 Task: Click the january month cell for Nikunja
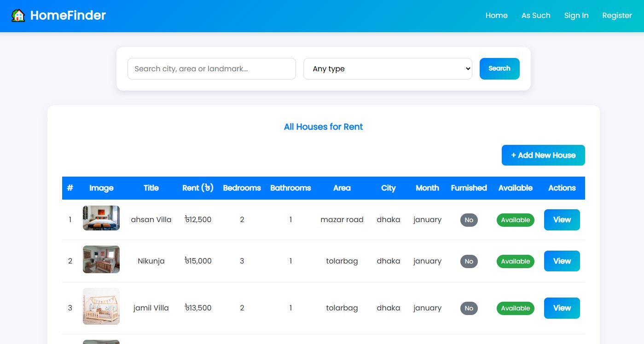coord(427,261)
